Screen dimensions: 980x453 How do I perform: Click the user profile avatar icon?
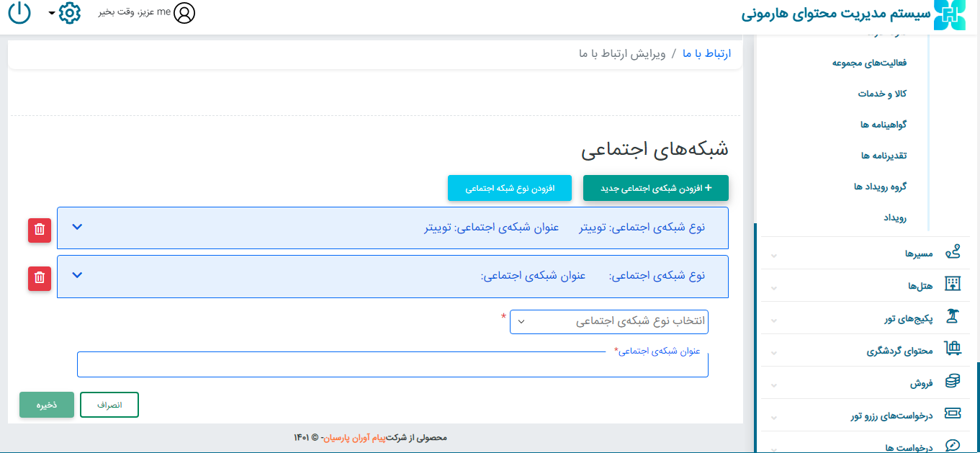pos(184,13)
